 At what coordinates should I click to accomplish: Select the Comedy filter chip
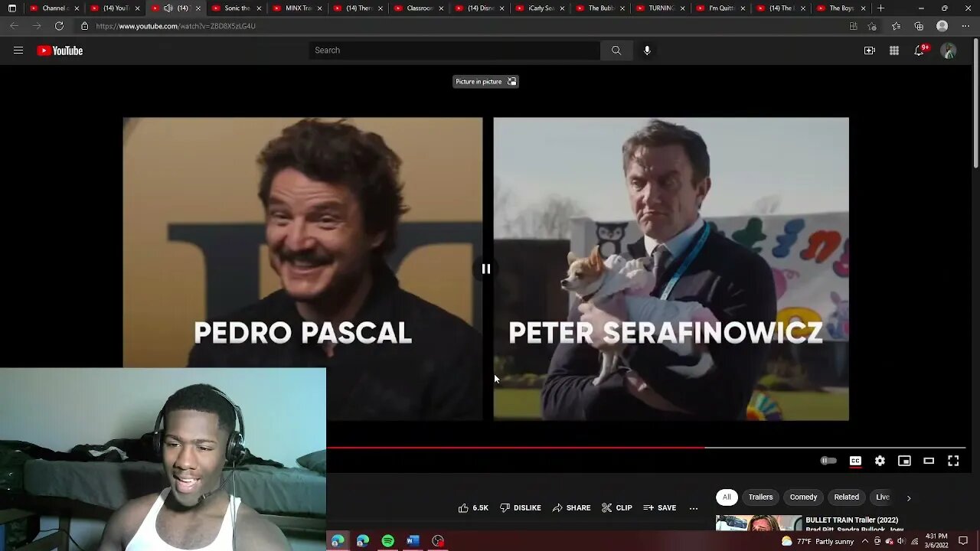803,497
